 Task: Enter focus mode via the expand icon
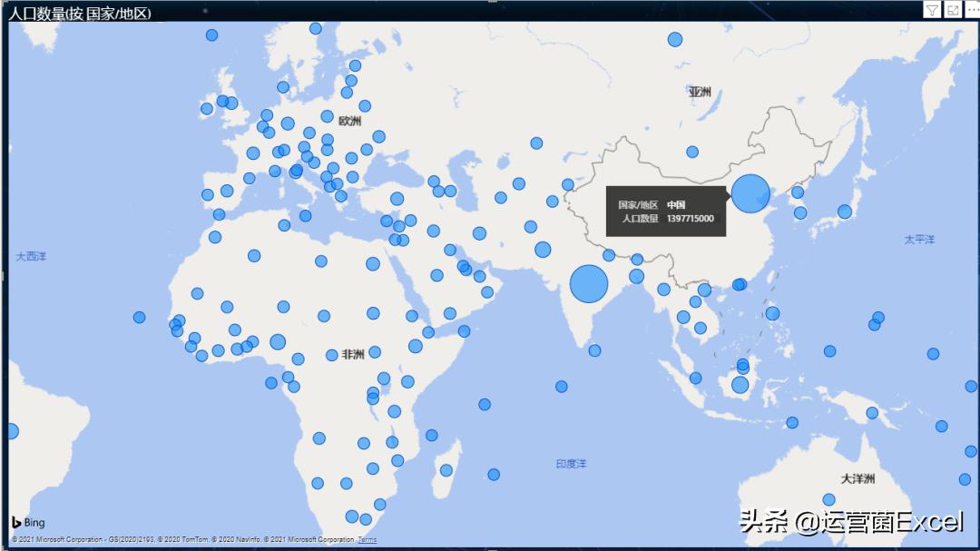pos(953,10)
